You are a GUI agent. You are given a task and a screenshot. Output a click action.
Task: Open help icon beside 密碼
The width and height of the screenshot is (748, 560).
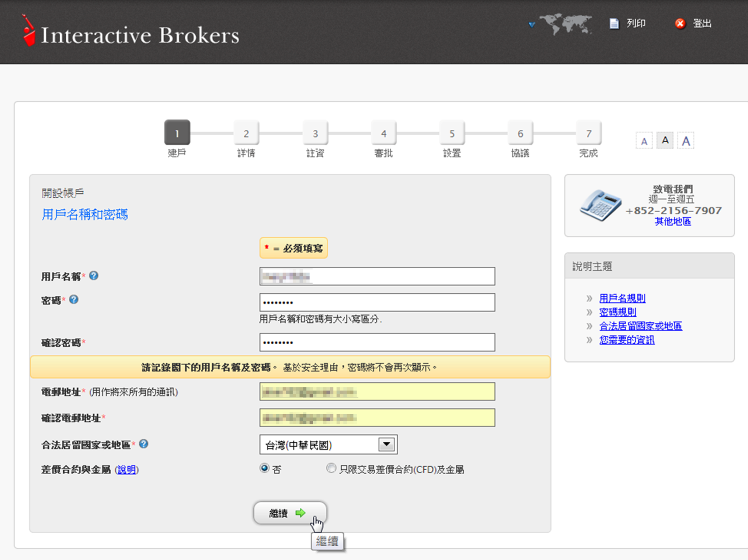(74, 299)
